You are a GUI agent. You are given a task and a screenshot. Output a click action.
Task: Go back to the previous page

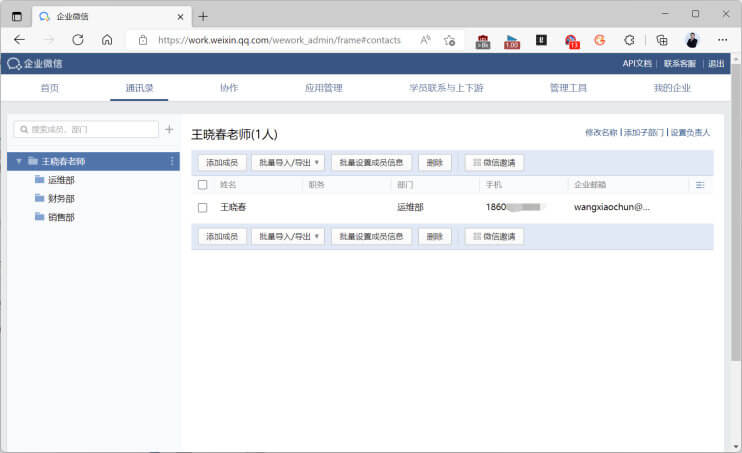click(19, 40)
